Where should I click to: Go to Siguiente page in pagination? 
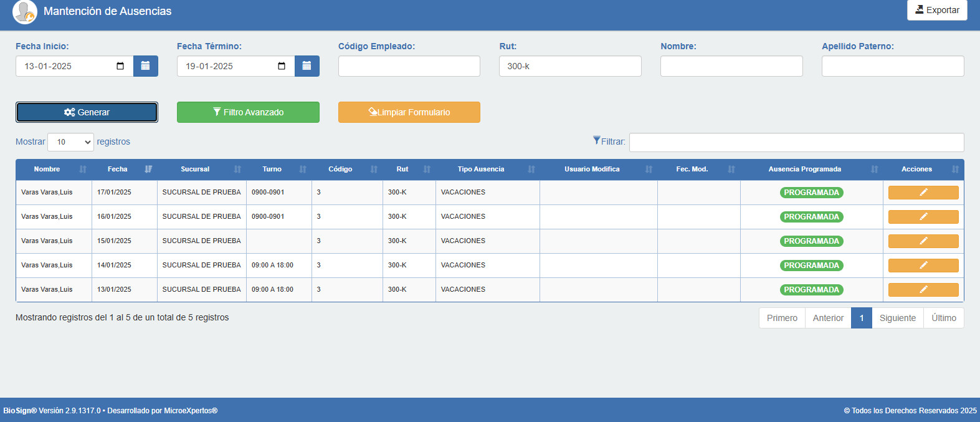898,318
